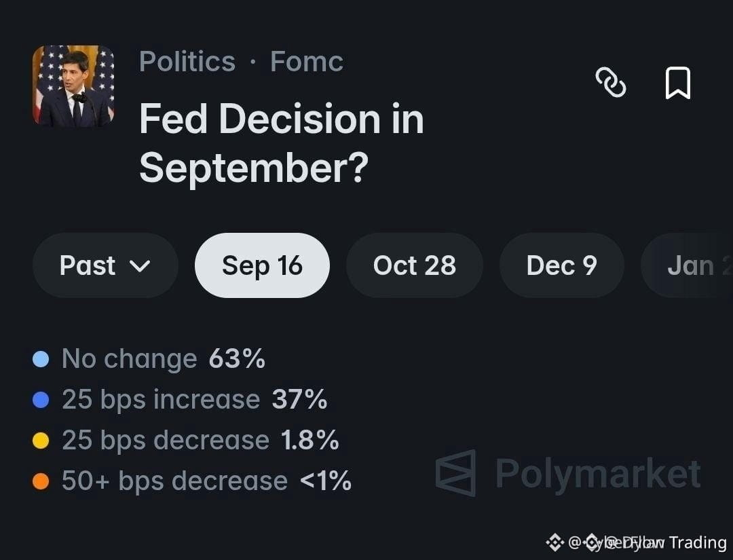Open the market thumbnail photo
Image resolution: width=733 pixels, height=560 pixels.
73,86
